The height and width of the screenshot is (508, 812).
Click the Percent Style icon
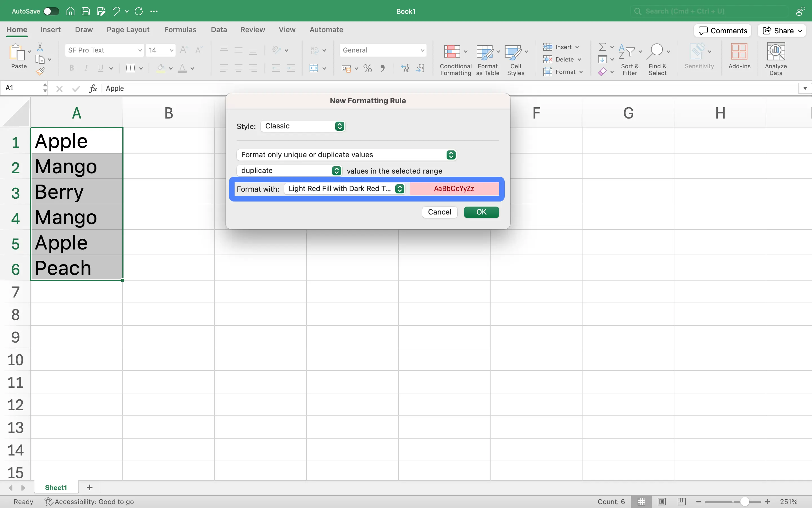(368, 68)
